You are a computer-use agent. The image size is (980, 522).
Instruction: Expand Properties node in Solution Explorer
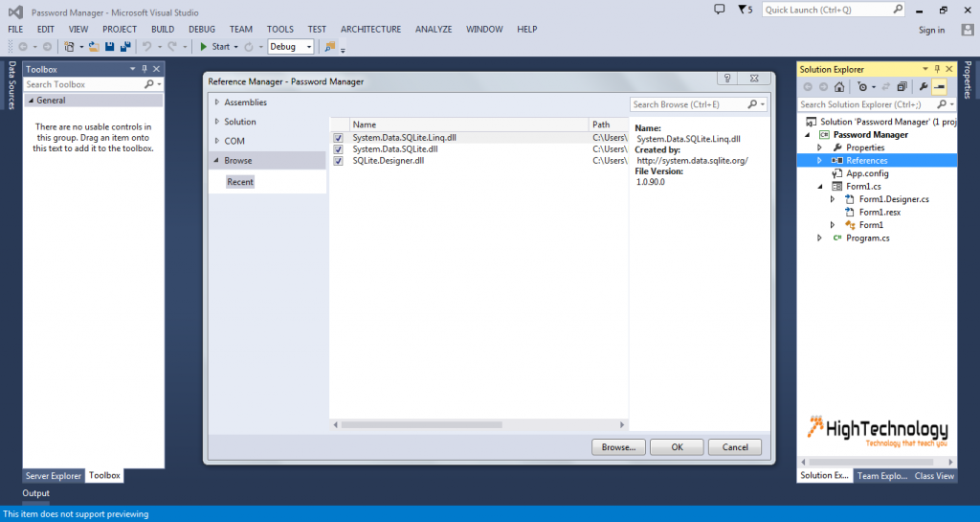pos(819,148)
